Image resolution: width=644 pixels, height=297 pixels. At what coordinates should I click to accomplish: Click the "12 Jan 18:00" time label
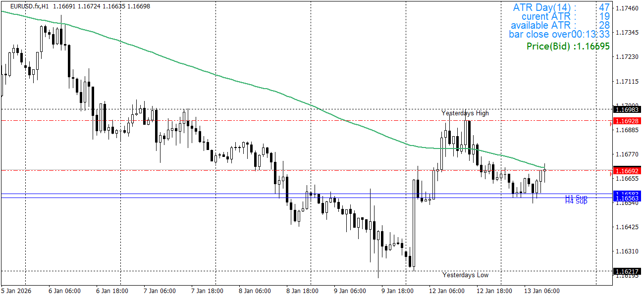[494, 291]
